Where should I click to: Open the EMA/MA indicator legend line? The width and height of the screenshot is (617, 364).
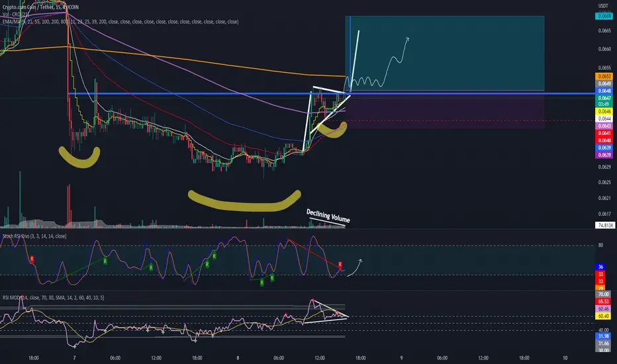pyautogui.click(x=120, y=22)
